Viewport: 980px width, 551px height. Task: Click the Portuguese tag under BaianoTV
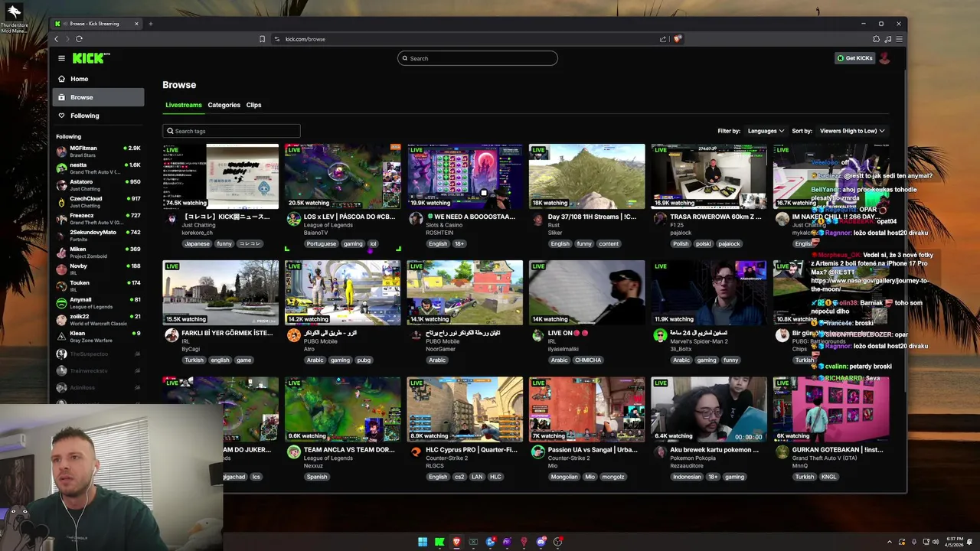click(x=322, y=243)
